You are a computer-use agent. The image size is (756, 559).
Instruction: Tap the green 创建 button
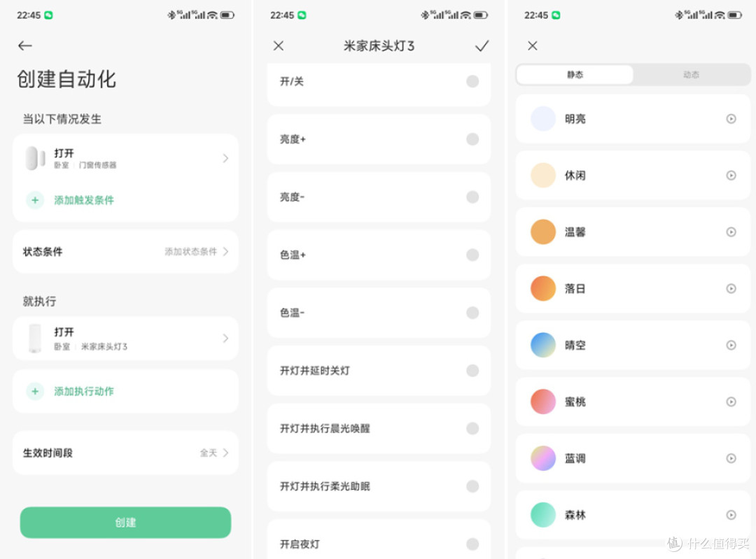pos(125,523)
